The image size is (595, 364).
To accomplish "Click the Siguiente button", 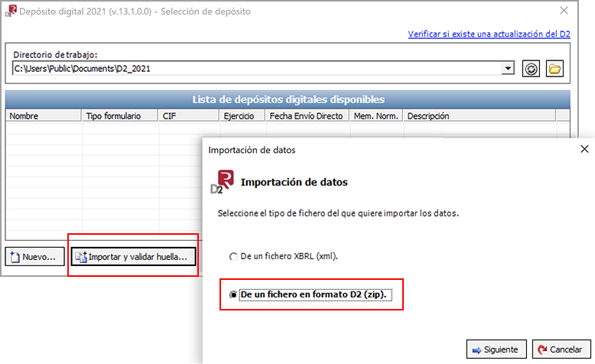I will click(x=496, y=349).
